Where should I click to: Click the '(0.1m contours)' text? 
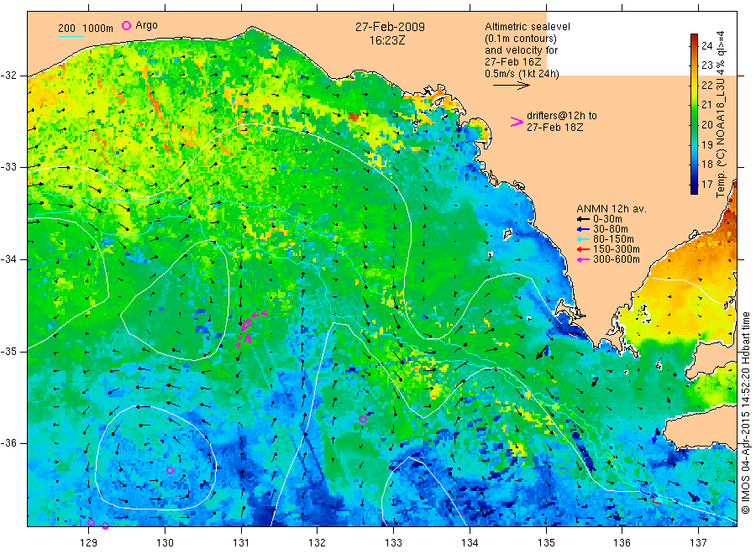[x=521, y=39]
